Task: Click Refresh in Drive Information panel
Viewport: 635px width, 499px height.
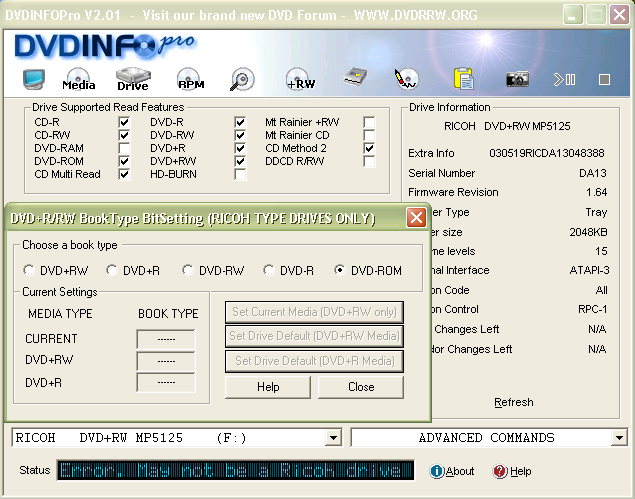Action: click(x=514, y=402)
